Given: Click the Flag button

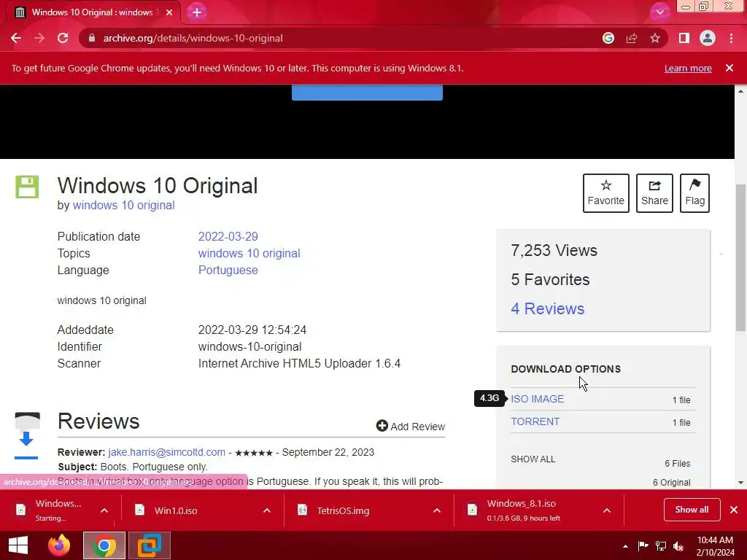Looking at the screenshot, I should tap(694, 192).
